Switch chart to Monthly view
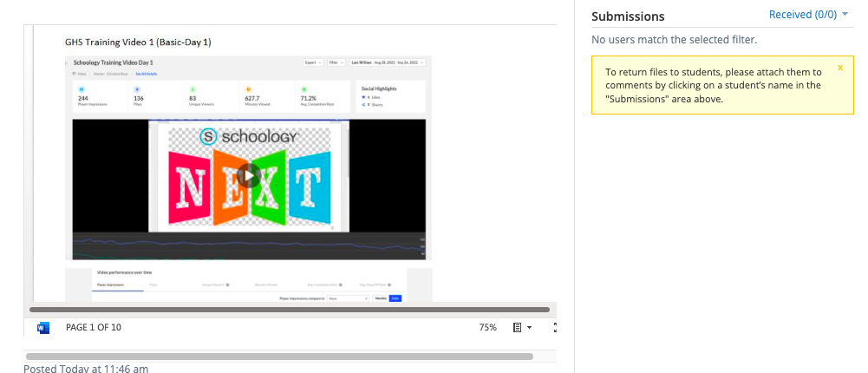The height and width of the screenshot is (373, 868). point(381,298)
